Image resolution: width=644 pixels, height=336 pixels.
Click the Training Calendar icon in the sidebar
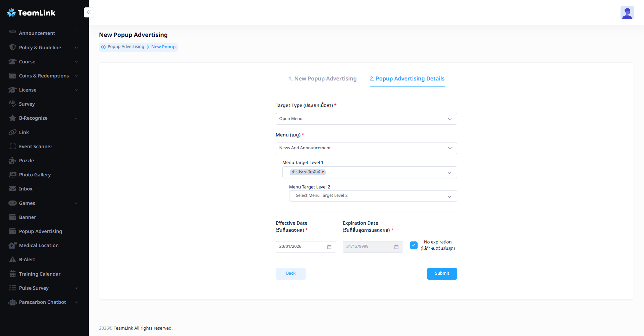[x=12, y=274]
